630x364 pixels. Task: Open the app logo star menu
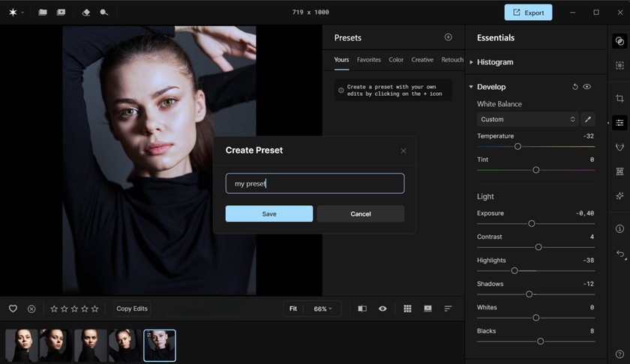coord(13,13)
